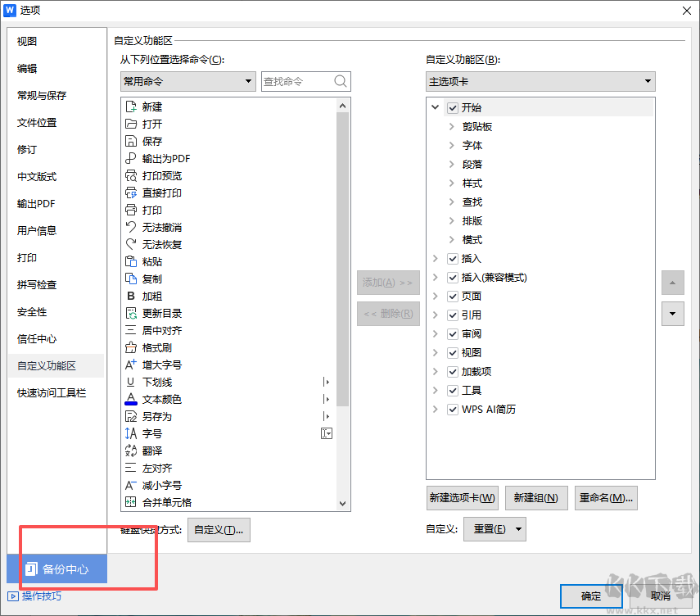Expand 下划线 submenu arrow
Screen dimensions: 700x616
[x=327, y=382]
